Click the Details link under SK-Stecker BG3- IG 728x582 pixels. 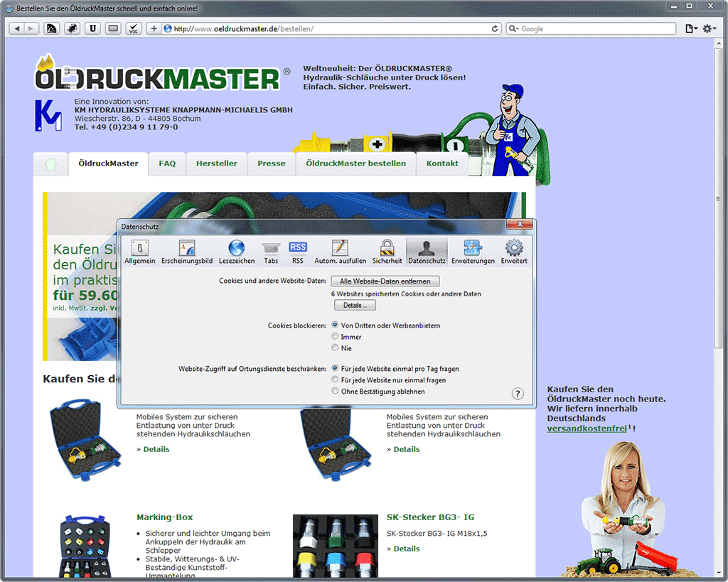point(406,549)
